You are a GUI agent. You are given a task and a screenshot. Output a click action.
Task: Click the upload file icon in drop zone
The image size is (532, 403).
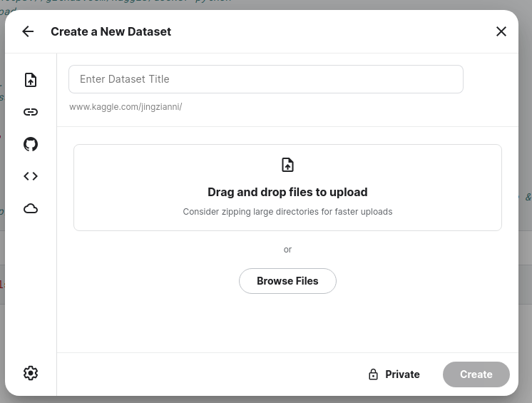click(287, 165)
